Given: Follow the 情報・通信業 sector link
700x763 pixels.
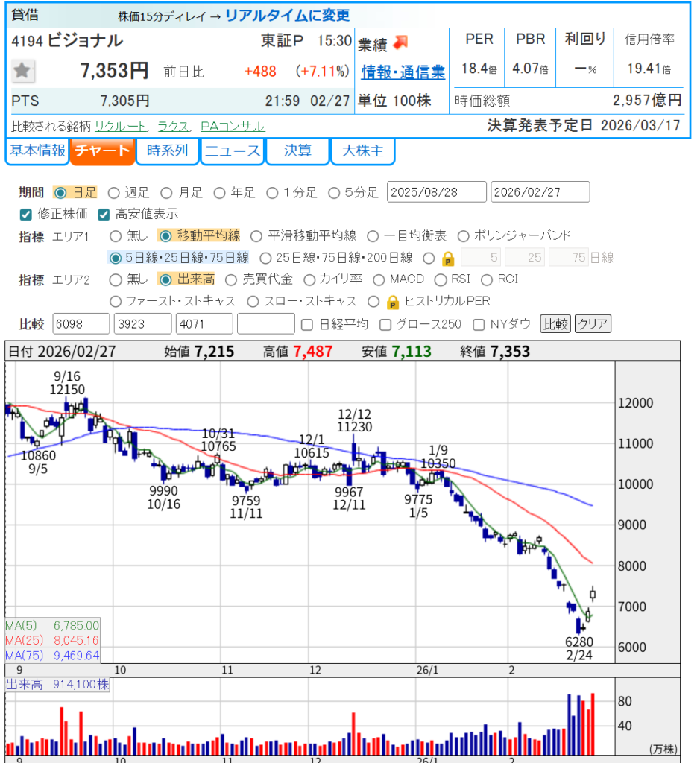Looking at the screenshot, I should tap(403, 72).
